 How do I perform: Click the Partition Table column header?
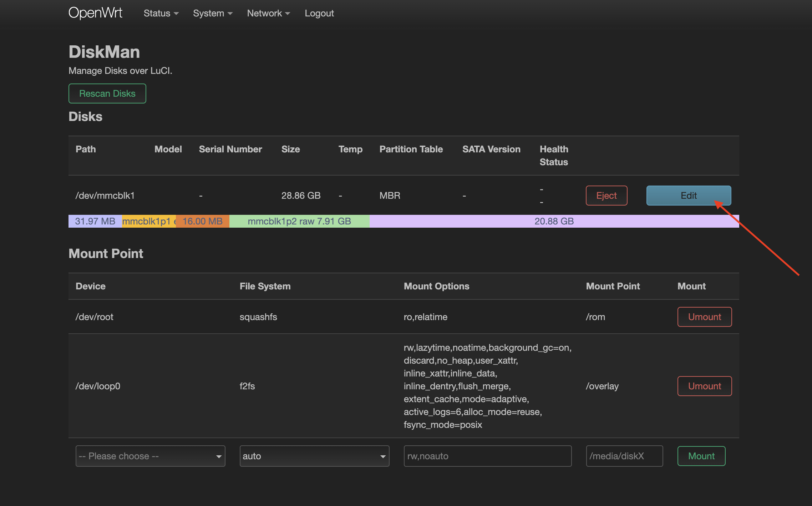(411, 149)
